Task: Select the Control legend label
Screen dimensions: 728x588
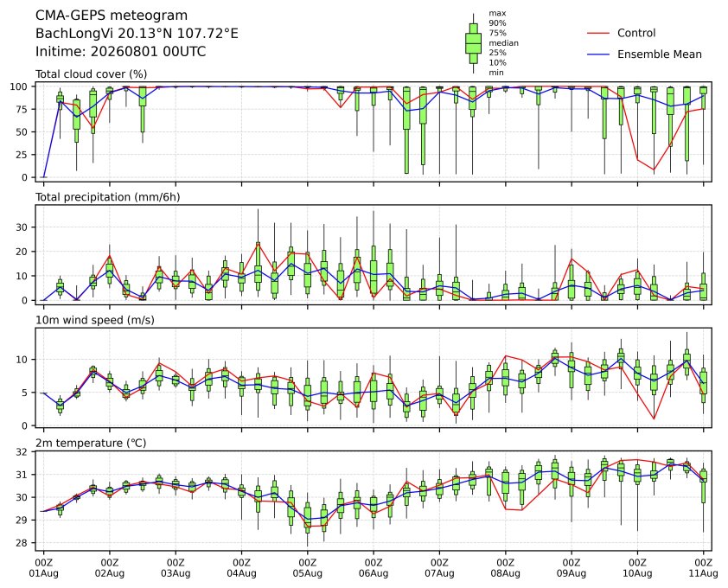Action: (x=636, y=33)
